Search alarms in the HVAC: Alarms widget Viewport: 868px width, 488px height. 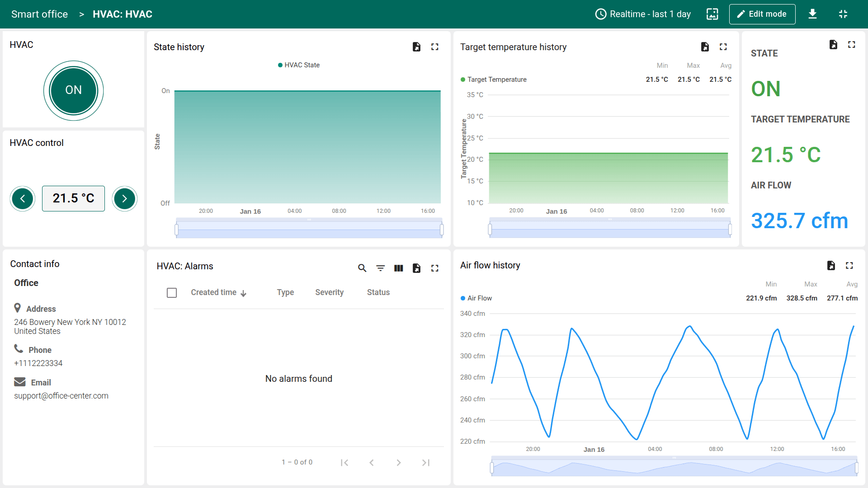coord(362,268)
